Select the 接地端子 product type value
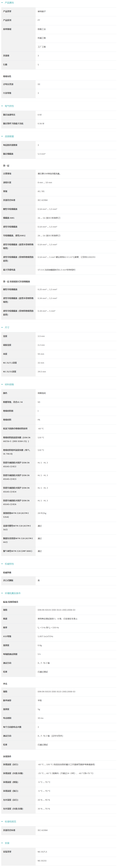This screenshot has width=117, height=868. click(x=42, y=11)
